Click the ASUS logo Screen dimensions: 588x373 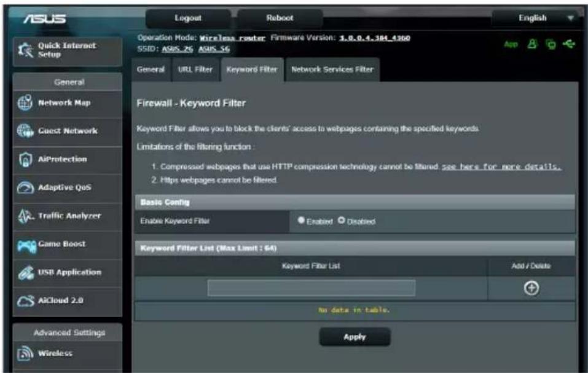pyautogui.click(x=45, y=19)
